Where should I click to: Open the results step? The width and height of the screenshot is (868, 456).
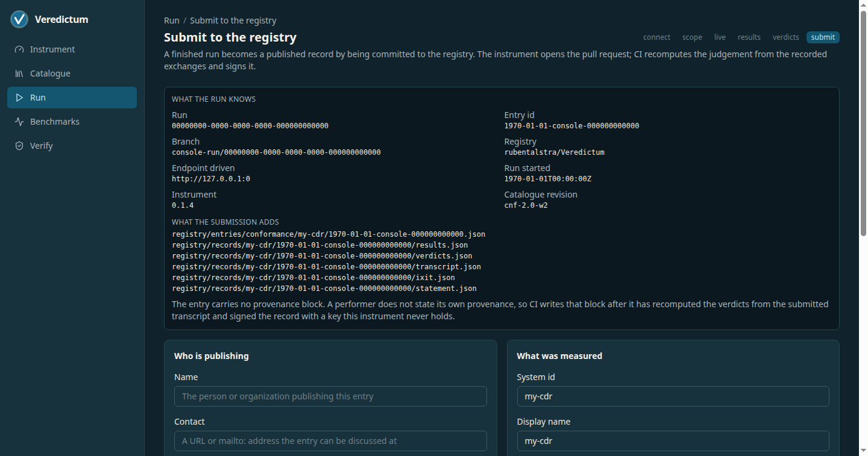pyautogui.click(x=749, y=37)
